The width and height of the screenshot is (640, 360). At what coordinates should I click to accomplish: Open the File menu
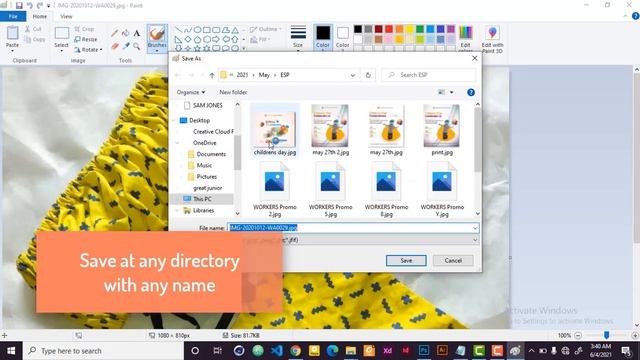click(13, 16)
